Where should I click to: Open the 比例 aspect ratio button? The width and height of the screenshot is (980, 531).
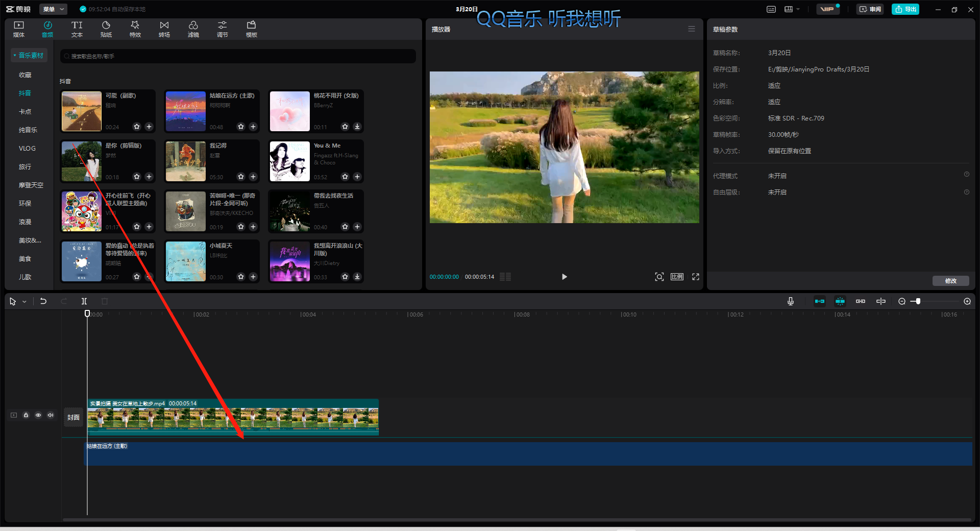[677, 277]
